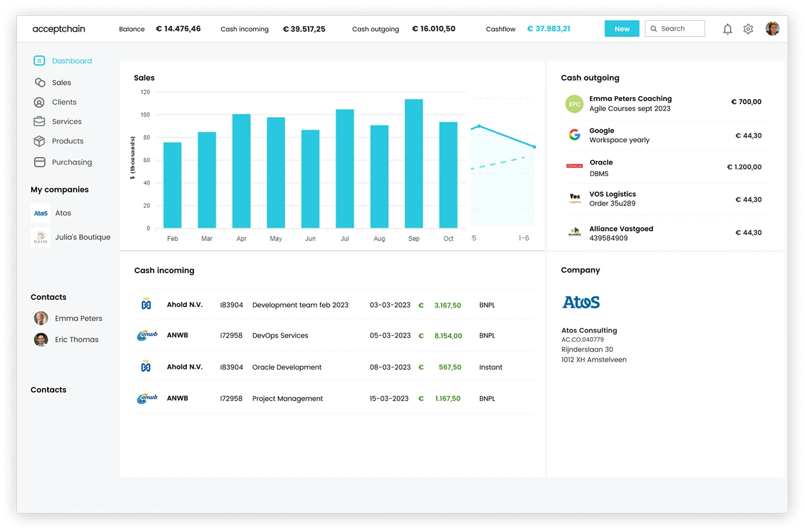The height and width of the screenshot is (532, 805).
Task: Select the Products box icon
Action: click(x=39, y=141)
